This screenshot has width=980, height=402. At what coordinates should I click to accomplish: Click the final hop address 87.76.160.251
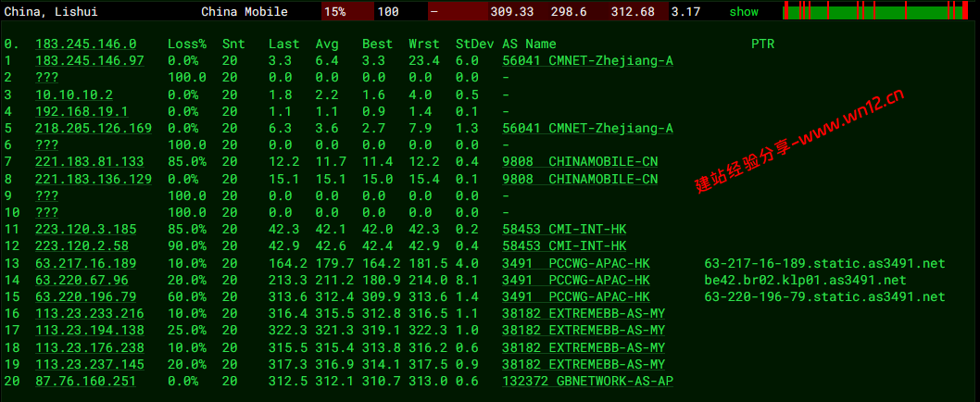[x=86, y=382]
